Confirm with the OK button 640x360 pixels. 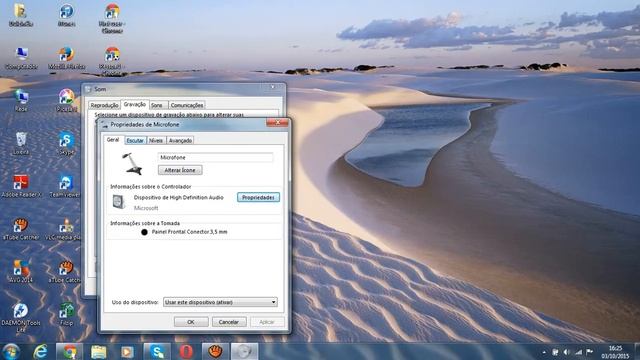(x=191, y=322)
